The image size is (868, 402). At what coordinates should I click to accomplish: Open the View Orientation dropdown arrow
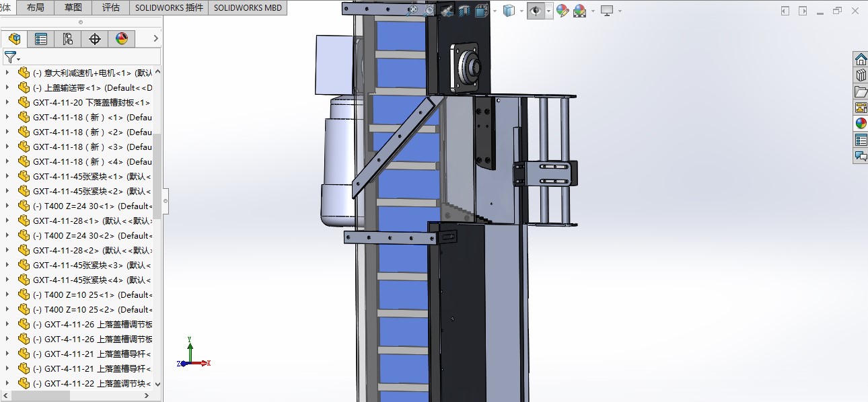point(495,11)
